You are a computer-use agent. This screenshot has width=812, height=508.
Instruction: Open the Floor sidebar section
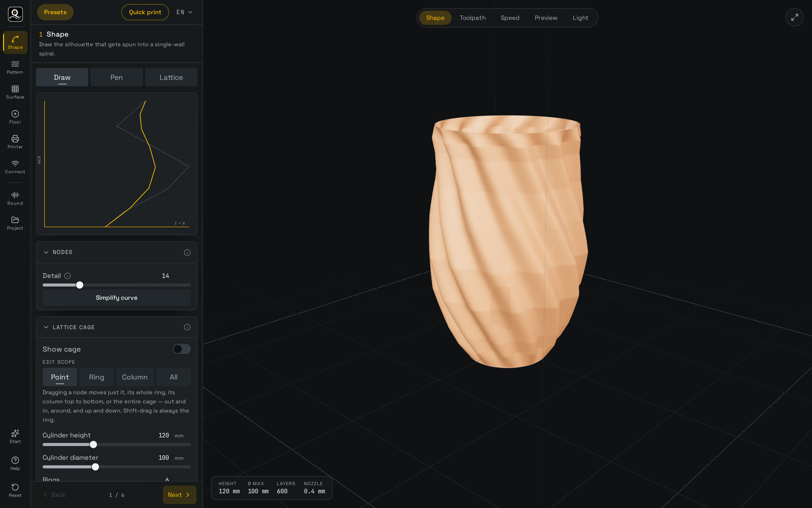coord(15,117)
